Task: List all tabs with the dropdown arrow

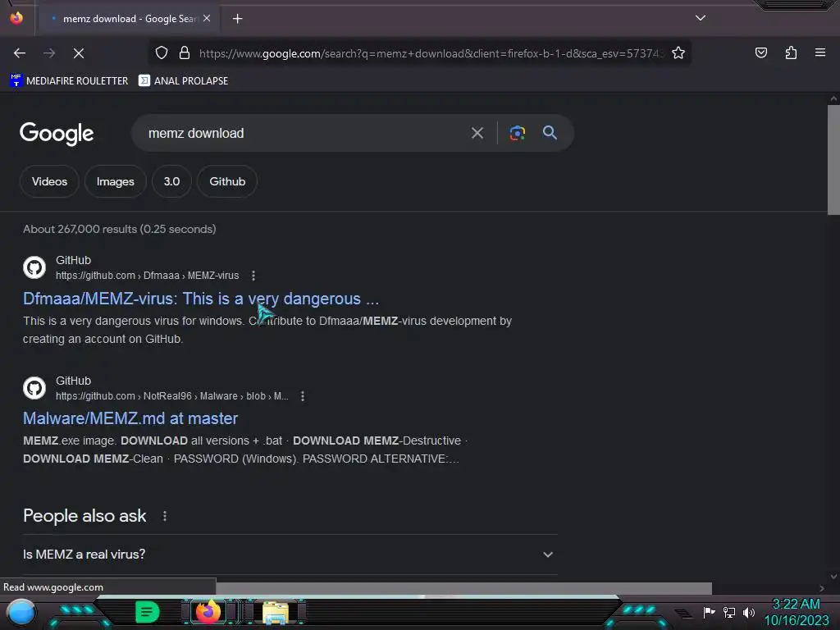Action: point(701,18)
